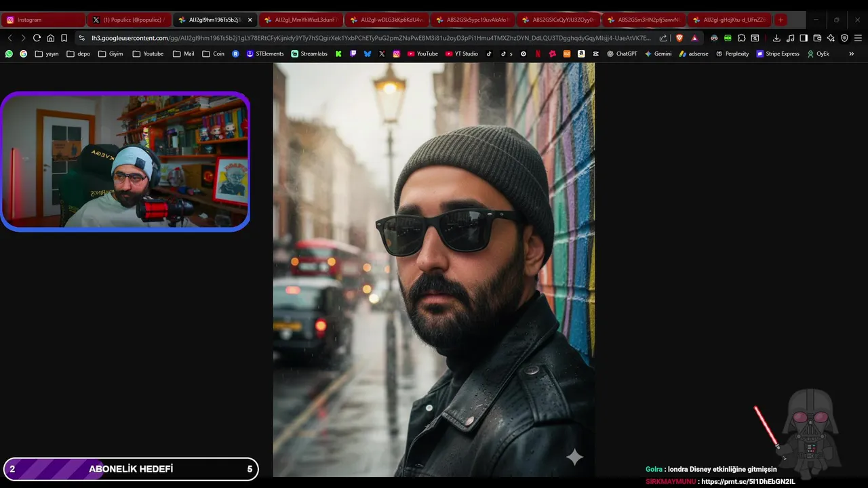Image resolution: width=868 pixels, height=488 pixels.
Task: Open the Amazon bookmark icon
Action: (581, 54)
